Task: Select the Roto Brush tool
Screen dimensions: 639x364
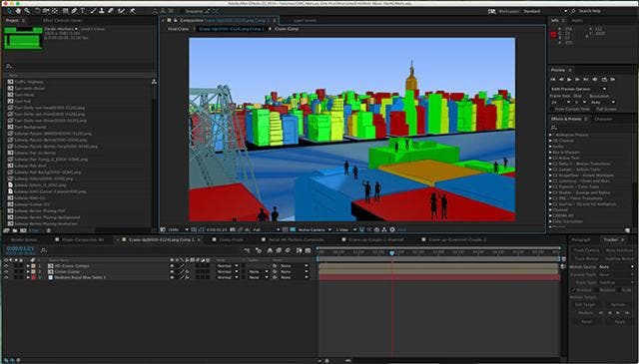Action: point(122,11)
